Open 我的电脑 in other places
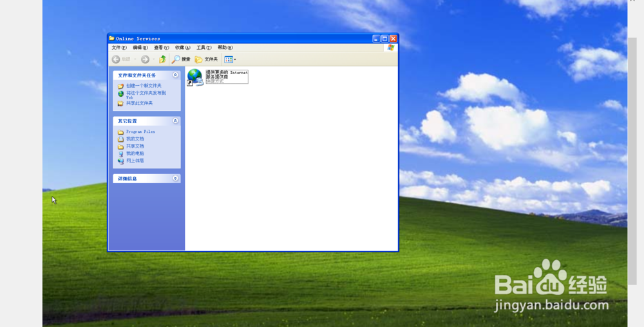 135,154
